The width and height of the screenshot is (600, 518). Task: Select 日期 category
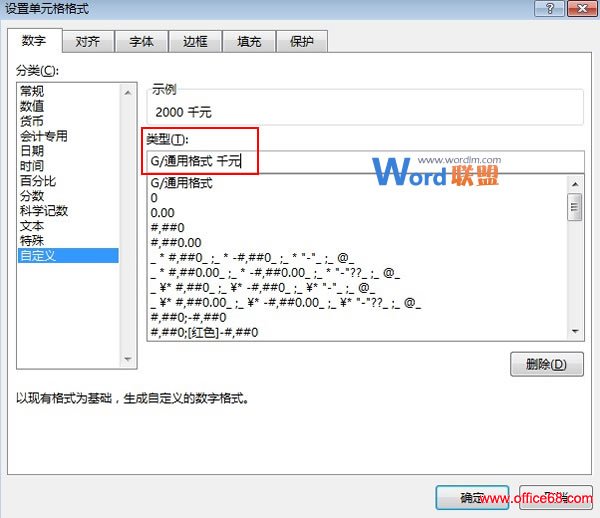[x=68, y=151]
